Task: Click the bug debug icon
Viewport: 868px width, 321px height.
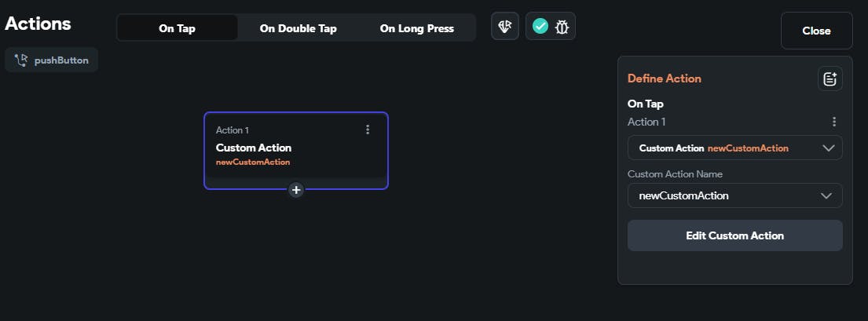Action: tap(562, 27)
